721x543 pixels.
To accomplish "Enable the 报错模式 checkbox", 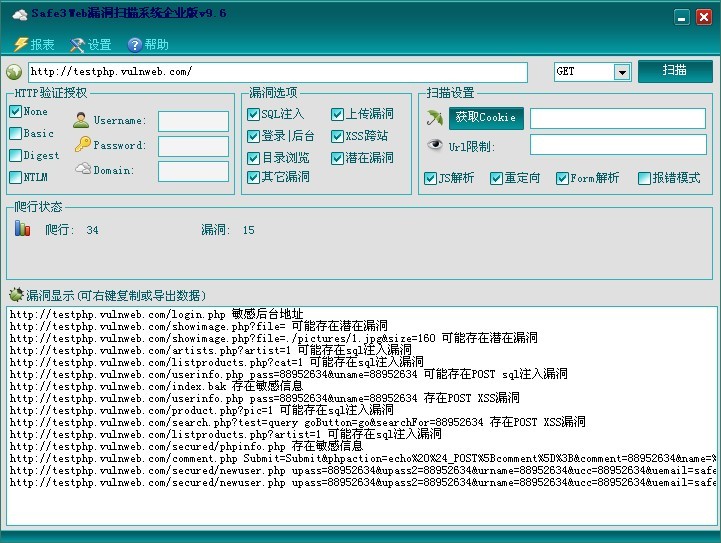I will coord(644,178).
